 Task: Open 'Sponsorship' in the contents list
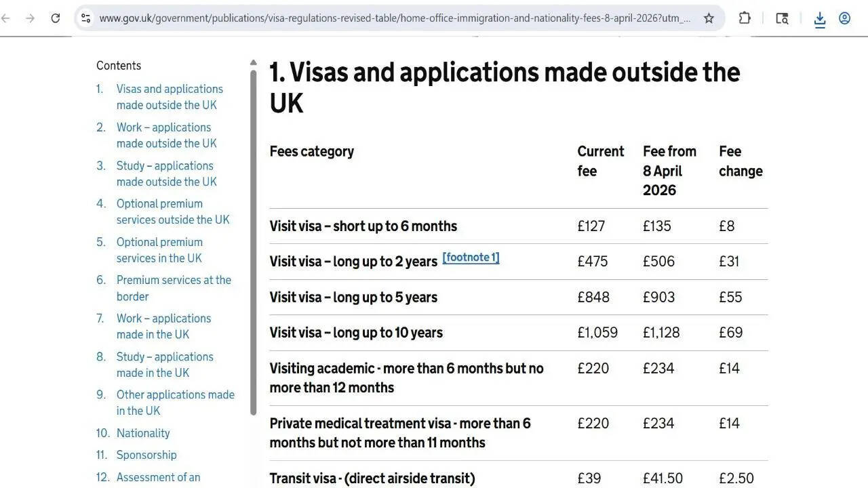click(146, 455)
